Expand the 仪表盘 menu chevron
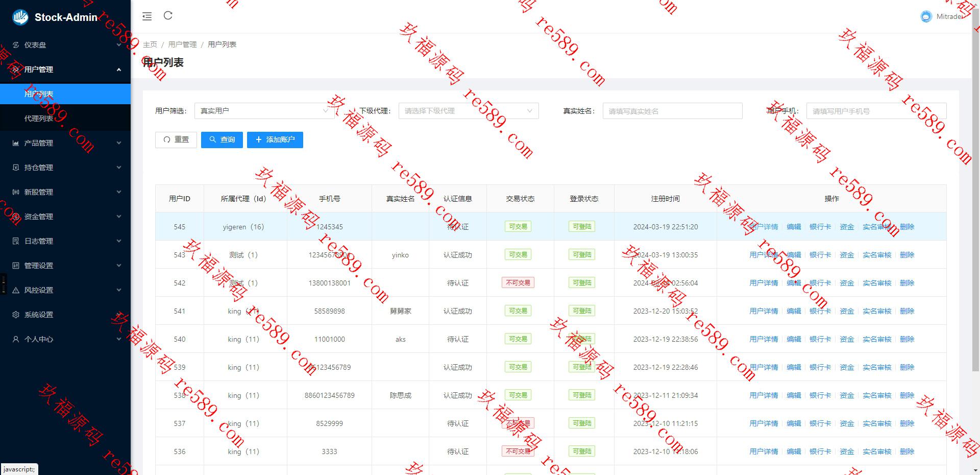 119,45
